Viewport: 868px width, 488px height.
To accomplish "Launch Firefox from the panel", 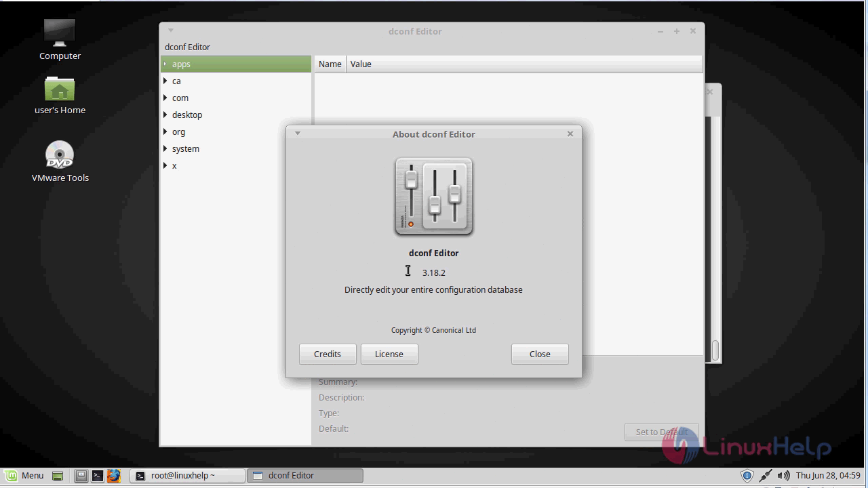I will [113, 476].
